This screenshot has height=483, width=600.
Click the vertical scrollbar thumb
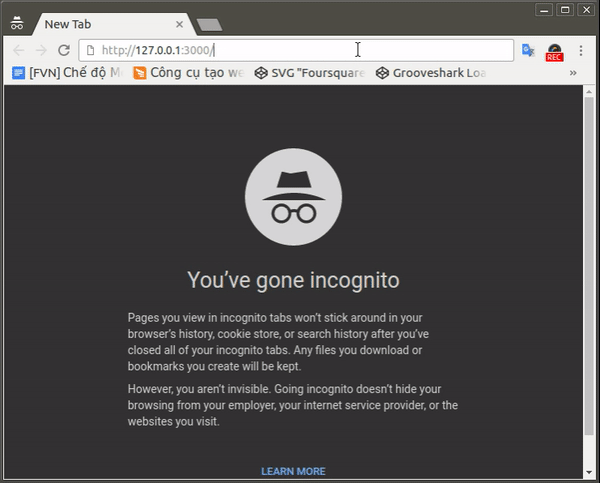click(589, 266)
